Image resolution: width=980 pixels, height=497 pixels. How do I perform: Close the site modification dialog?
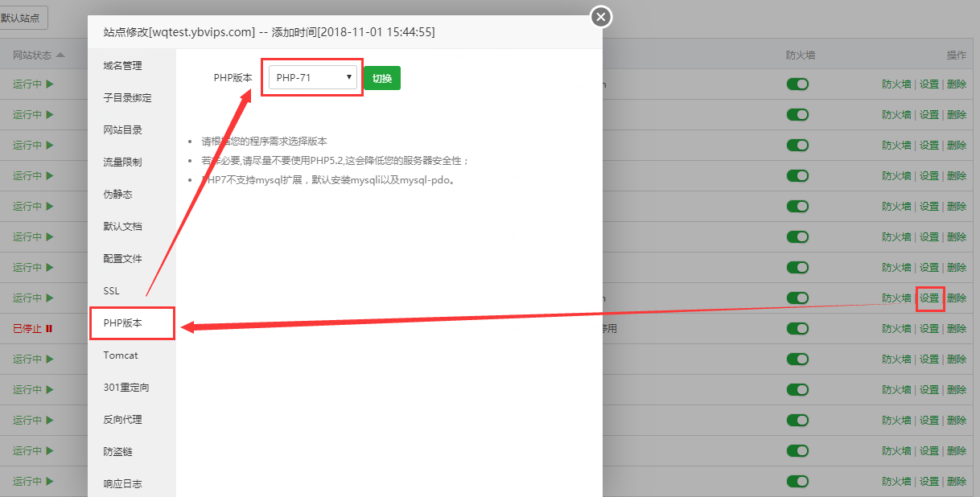(601, 16)
